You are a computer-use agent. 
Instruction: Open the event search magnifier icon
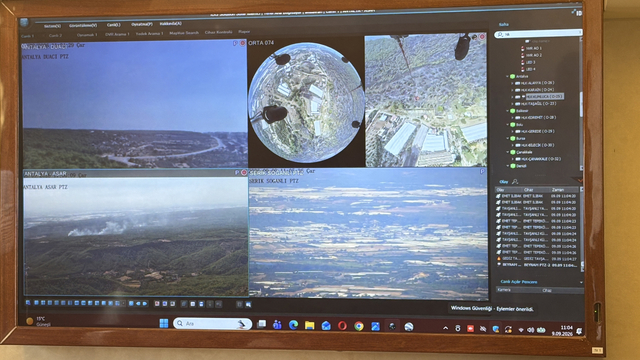pyautogui.click(x=515, y=182)
